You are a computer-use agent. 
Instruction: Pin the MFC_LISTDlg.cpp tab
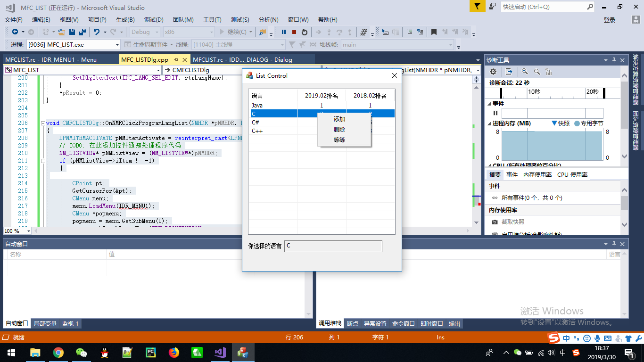click(x=176, y=60)
